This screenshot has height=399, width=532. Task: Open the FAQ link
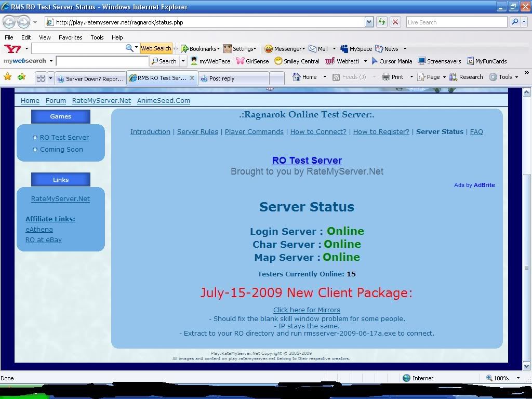476,131
